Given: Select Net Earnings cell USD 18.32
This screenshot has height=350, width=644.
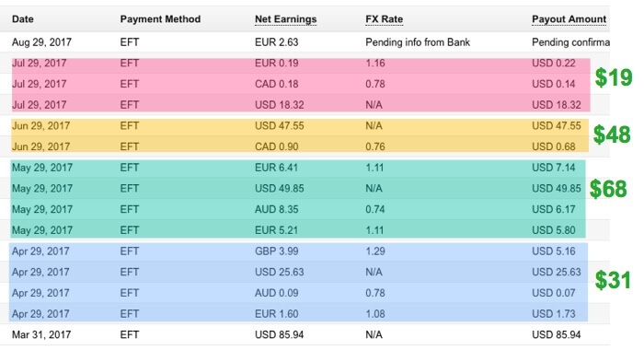Looking at the screenshot, I should pos(280,105).
